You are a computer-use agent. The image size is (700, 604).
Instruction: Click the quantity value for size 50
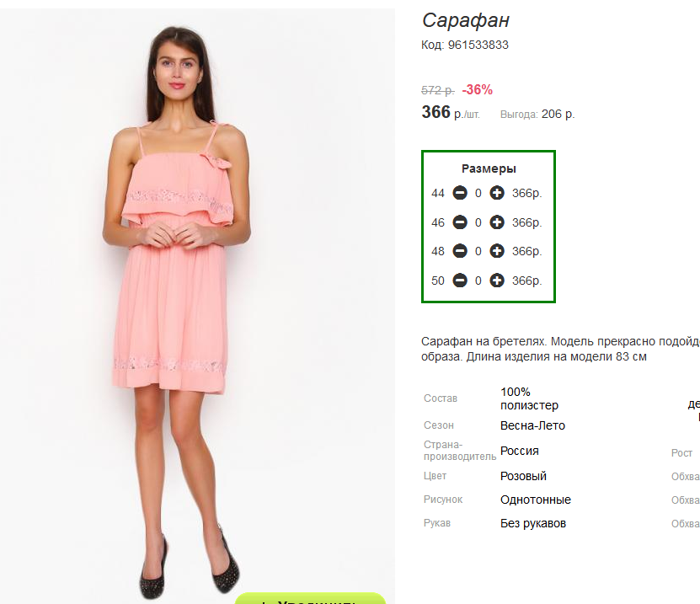coord(478,281)
